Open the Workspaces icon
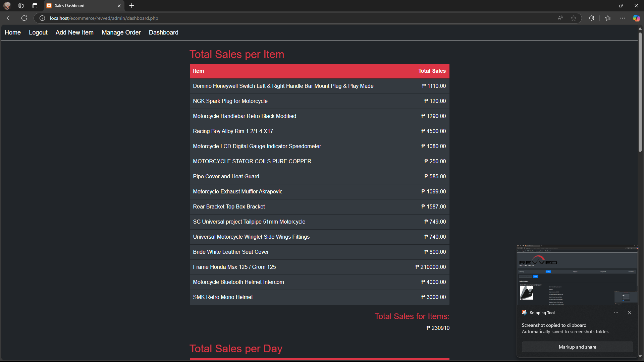Image resolution: width=644 pixels, height=362 pixels. [21, 6]
